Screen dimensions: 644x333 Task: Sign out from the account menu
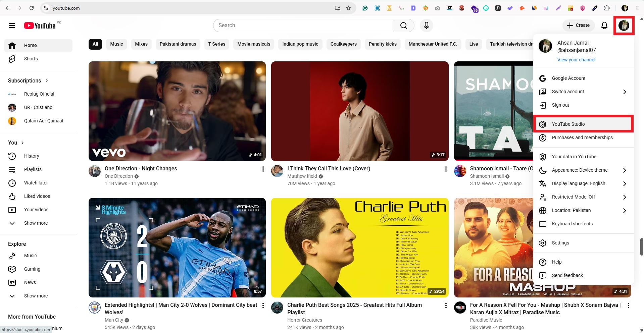pos(559,105)
